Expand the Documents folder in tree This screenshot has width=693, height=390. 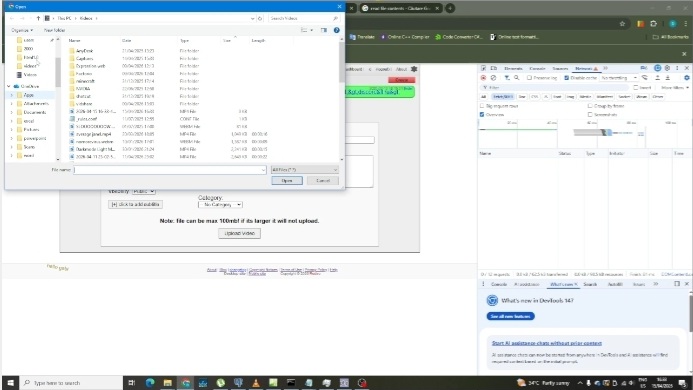tap(11, 112)
